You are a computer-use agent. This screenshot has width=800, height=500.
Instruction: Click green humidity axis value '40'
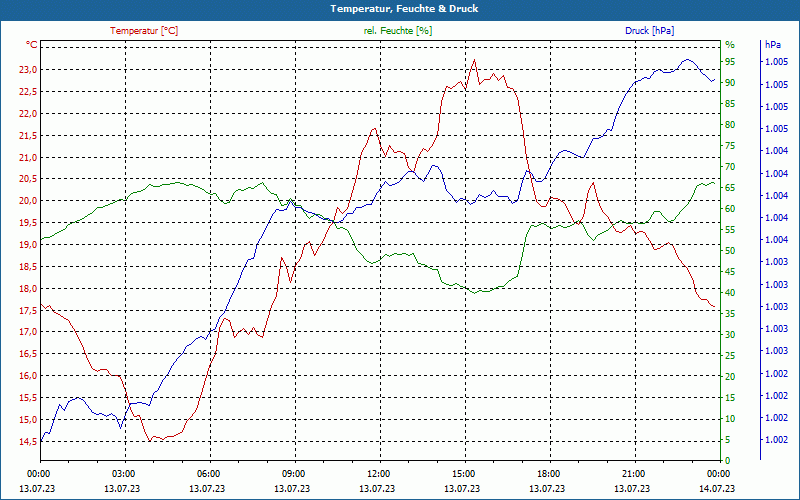730,293
